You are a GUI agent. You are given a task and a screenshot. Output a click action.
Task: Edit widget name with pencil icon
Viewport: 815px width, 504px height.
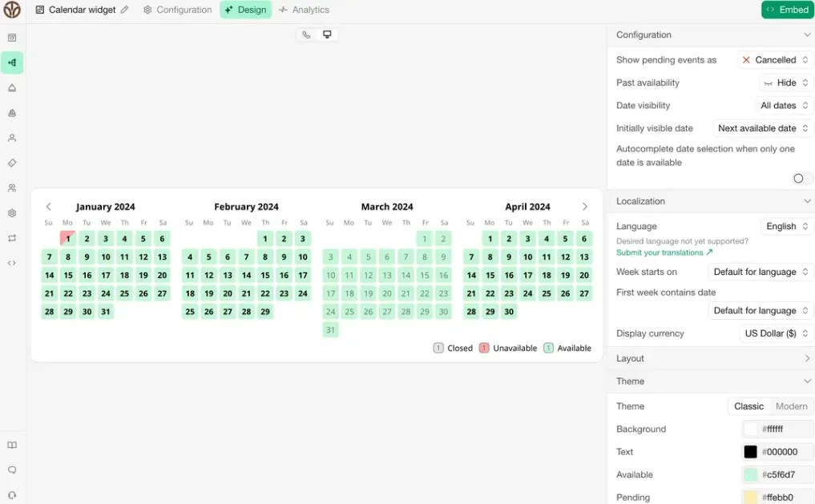click(x=124, y=10)
